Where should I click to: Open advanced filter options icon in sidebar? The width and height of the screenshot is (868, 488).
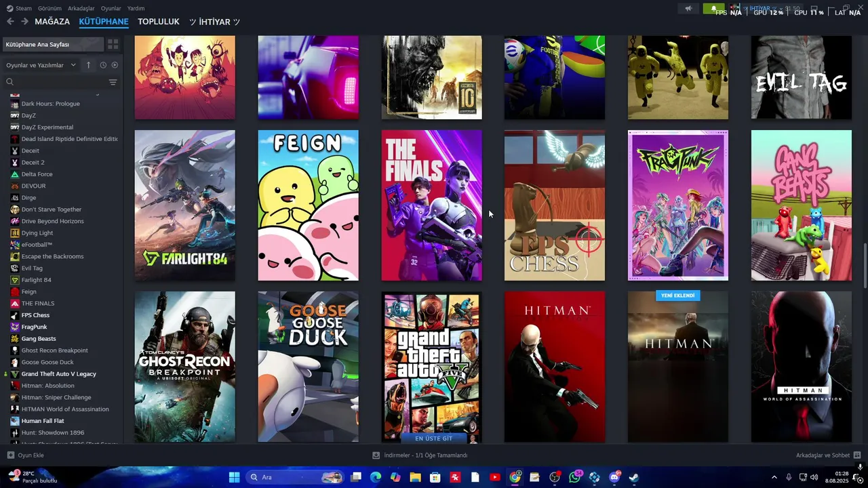click(113, 82)
